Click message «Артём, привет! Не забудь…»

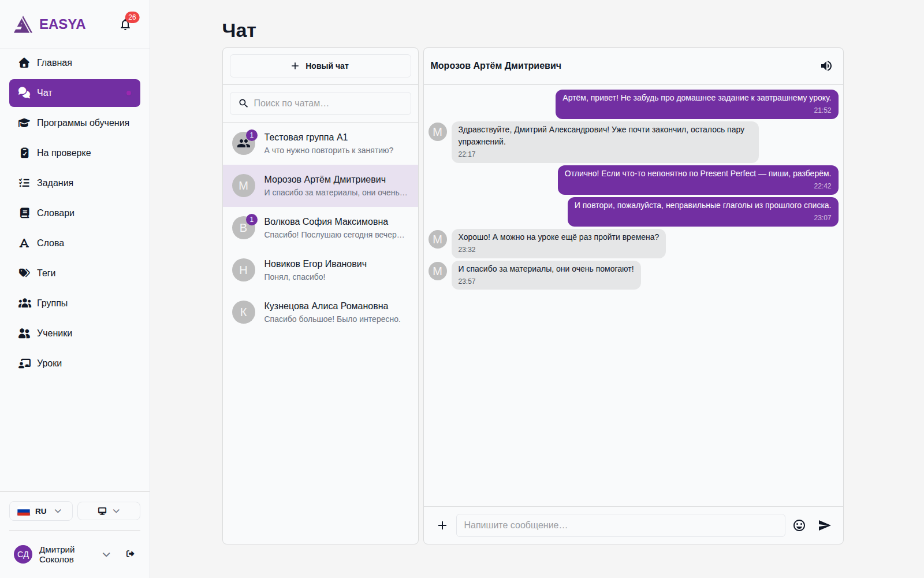coord(697,104)
